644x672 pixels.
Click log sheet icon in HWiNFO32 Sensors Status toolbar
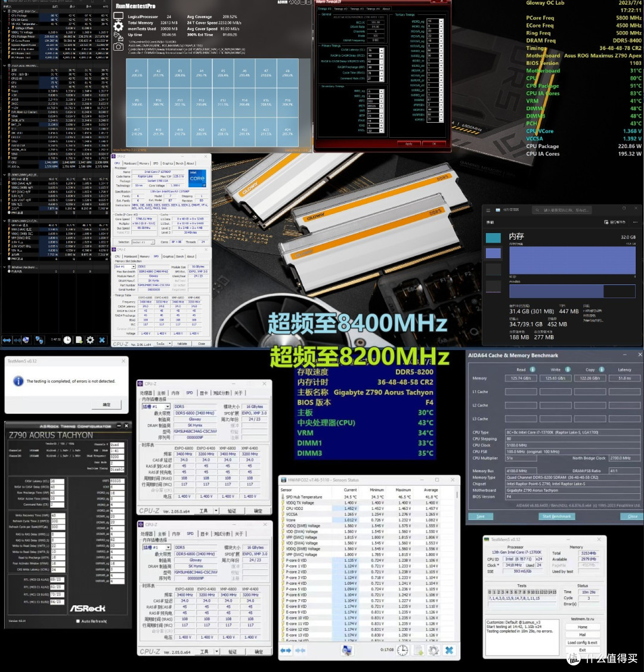(418, 650)
